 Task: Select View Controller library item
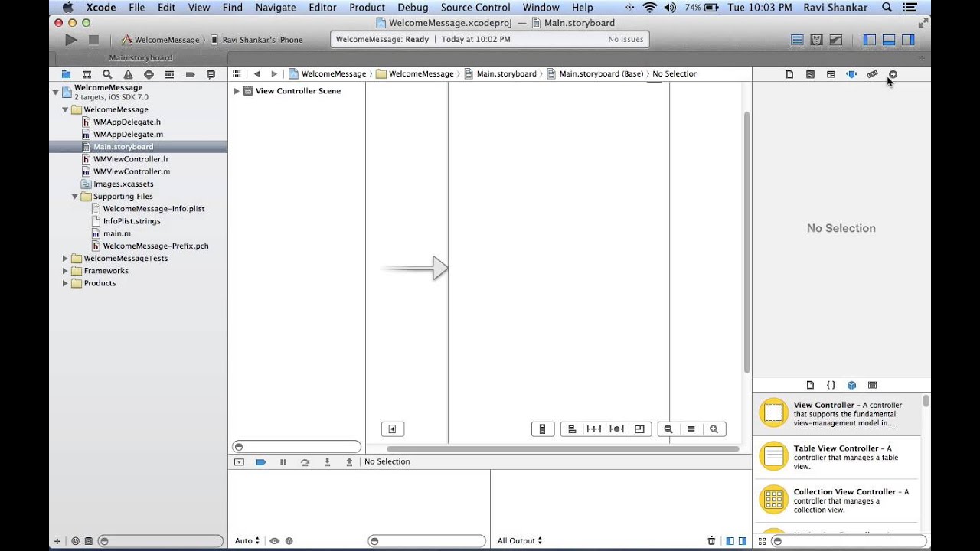click(836, 414)
